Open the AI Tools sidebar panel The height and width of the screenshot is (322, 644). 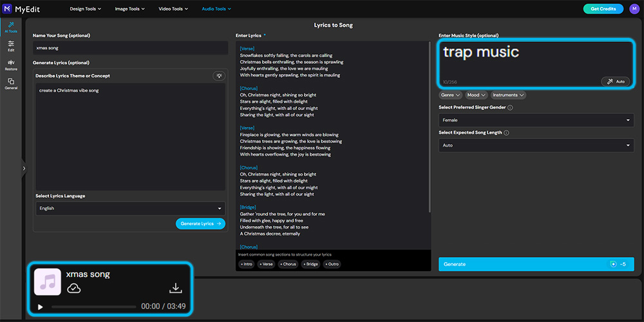11,27
